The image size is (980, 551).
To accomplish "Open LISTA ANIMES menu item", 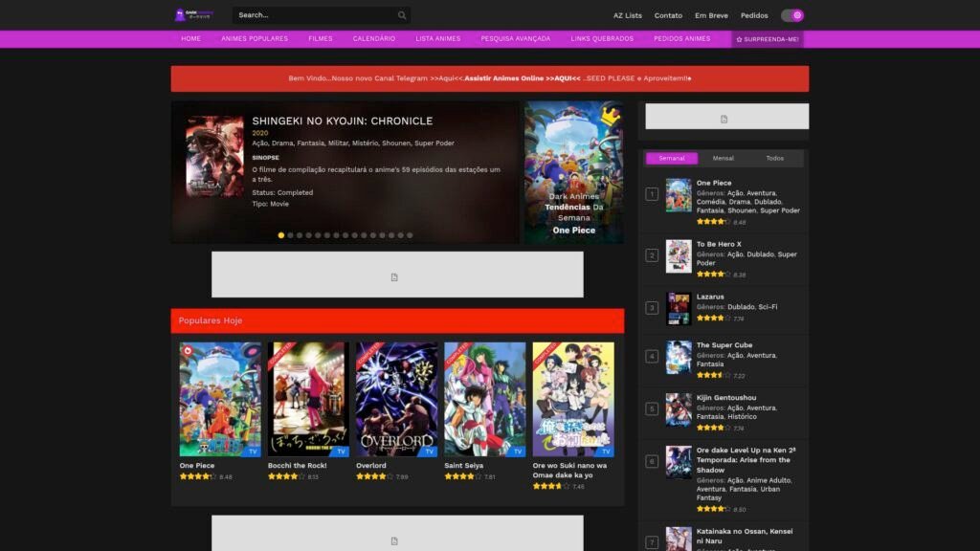I will (x=437, y=38).
